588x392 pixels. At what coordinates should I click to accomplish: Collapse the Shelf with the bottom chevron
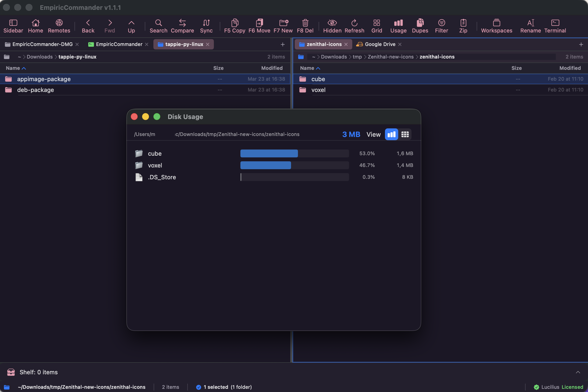click(x=578, y=372)
